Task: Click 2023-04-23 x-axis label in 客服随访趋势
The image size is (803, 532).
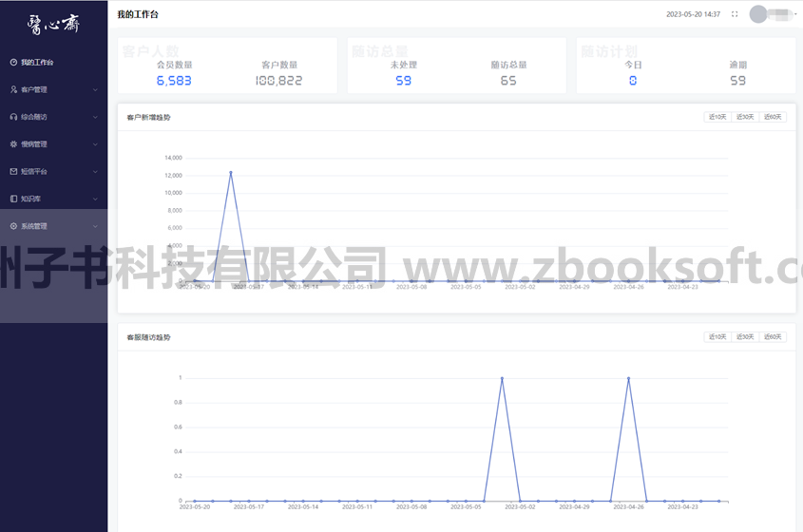Action: 682,507
